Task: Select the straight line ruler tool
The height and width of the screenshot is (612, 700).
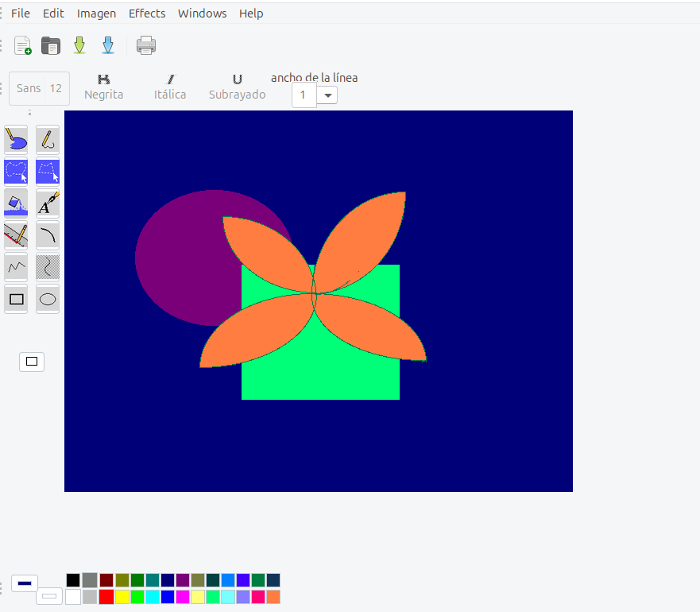Action: (x=16, y=235)
